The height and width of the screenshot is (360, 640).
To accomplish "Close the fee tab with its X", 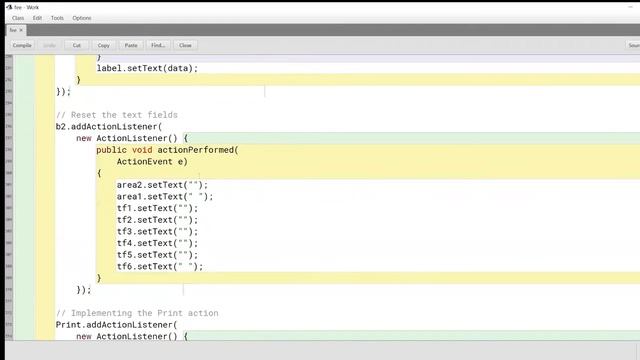I will point(21,30).
